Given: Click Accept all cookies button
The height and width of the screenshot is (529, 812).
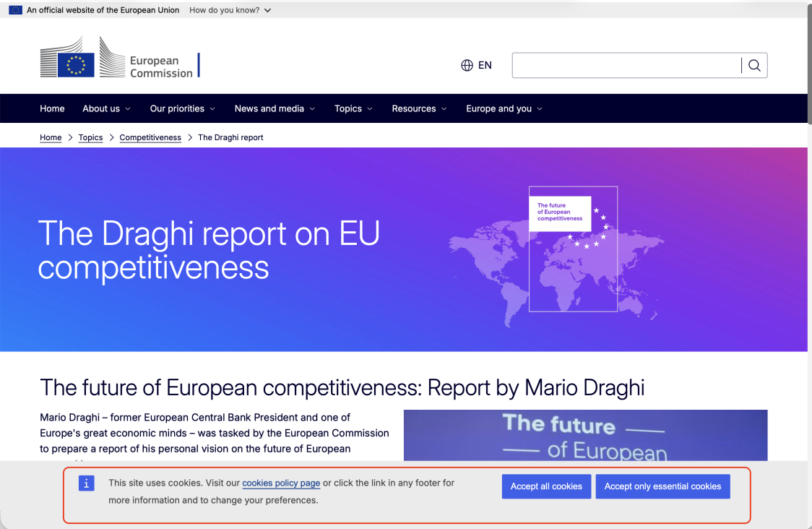Looking at the screenshot, I should coord(546,486).
